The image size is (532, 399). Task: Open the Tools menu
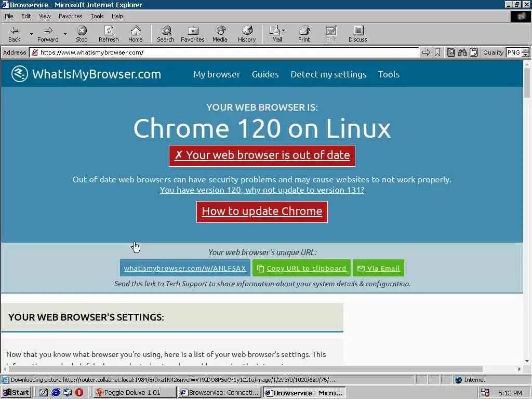coord(97,16)
